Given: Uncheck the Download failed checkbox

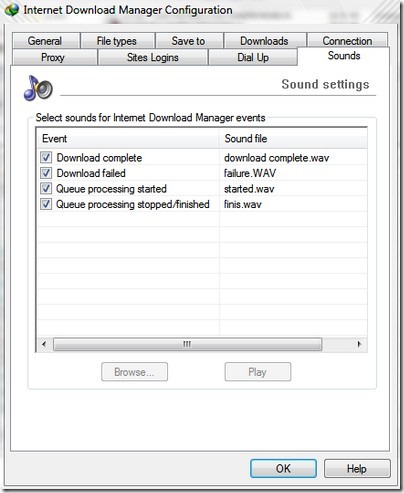Looking at the screenshot, I should point(46,173).
